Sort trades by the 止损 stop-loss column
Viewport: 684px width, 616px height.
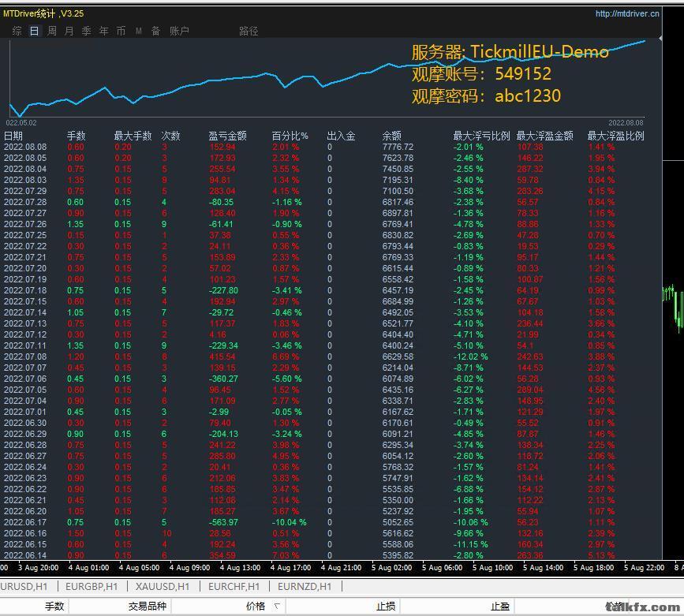(x=386, y=606)
